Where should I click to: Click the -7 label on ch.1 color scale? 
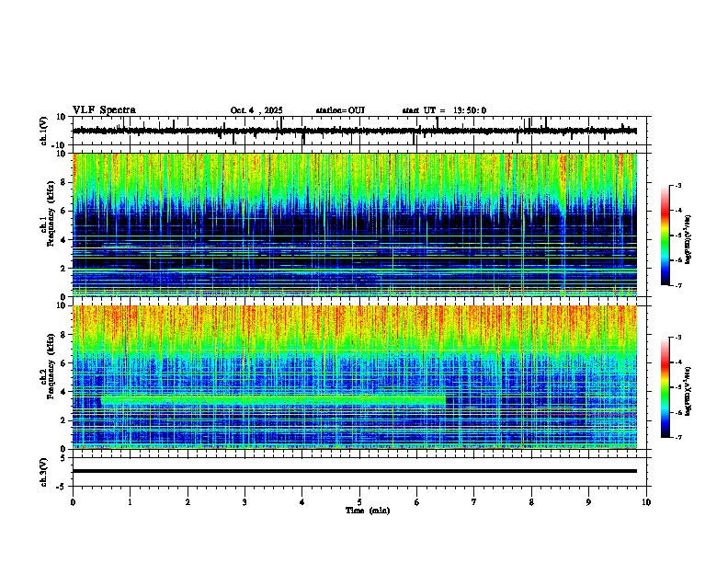coord(677,285)
